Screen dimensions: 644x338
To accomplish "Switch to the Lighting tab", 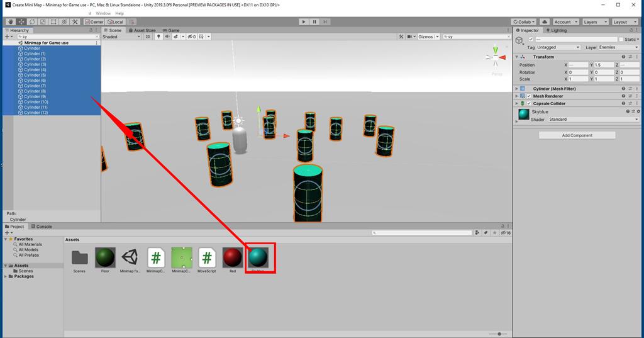I will click(x=557, y=30).
